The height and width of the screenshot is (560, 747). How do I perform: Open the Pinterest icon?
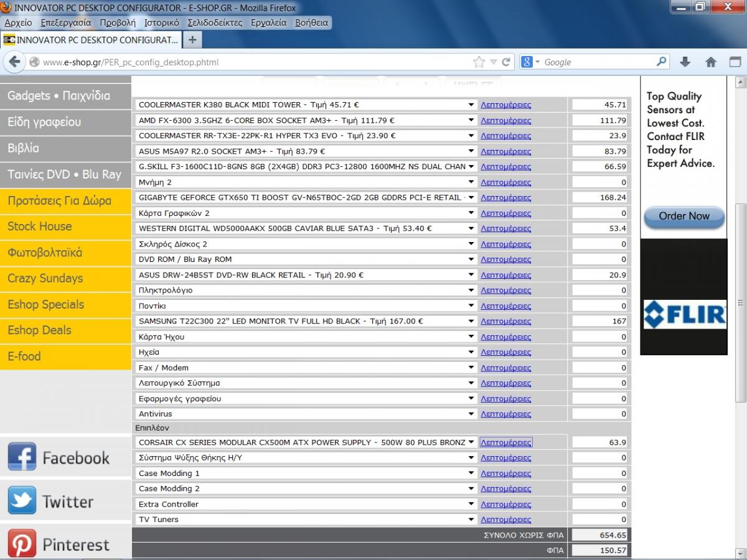pyautogui.click(x=22, y=544)
